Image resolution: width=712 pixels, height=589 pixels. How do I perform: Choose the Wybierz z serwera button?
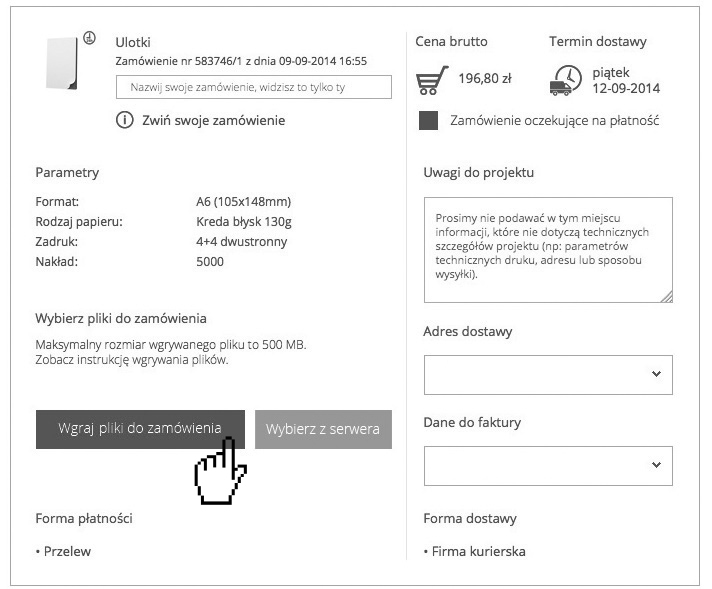323,429
